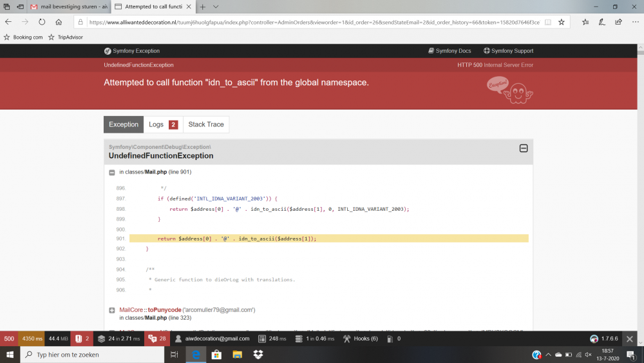
Task: Click the page vertical scrollbar
Action: [x=640, y=193]
